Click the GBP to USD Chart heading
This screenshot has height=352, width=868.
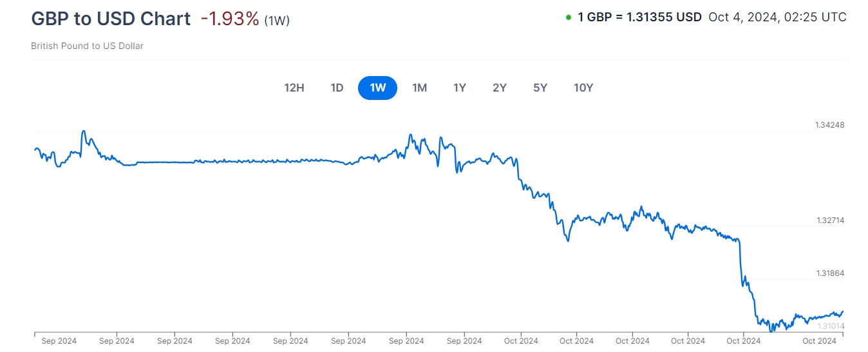(111, 19)
